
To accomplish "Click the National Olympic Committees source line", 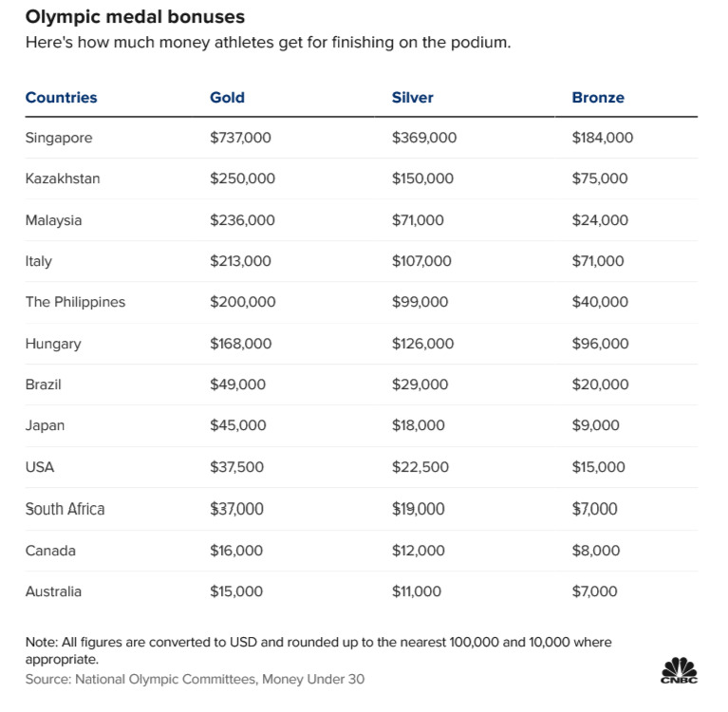I will point(195,679).
